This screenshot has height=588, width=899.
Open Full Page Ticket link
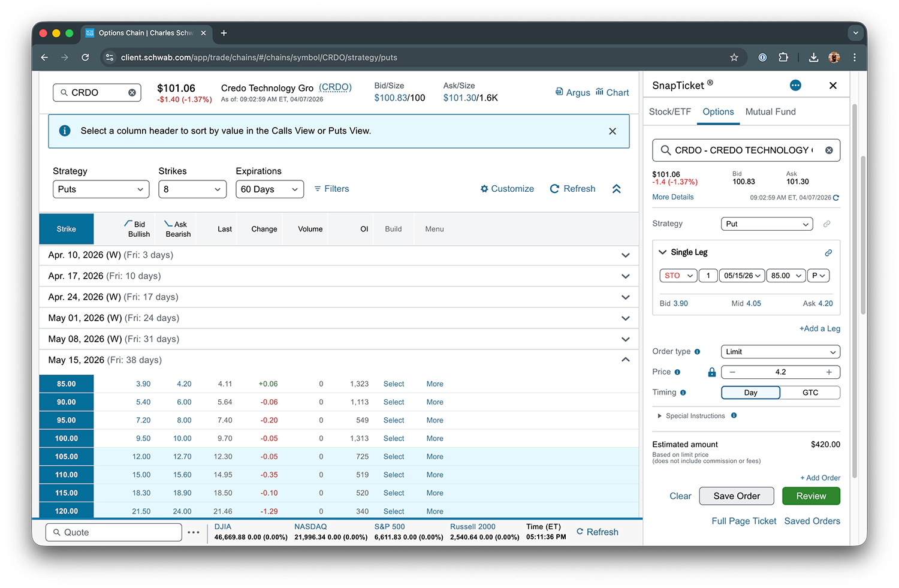tap(744, 521)
